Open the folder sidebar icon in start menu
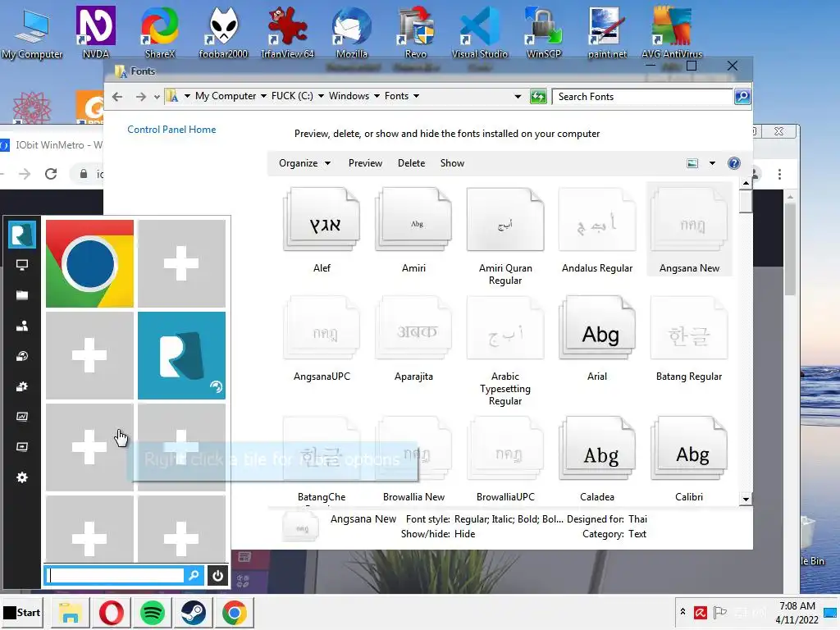 pyautogui.click(x=22, y=295)
